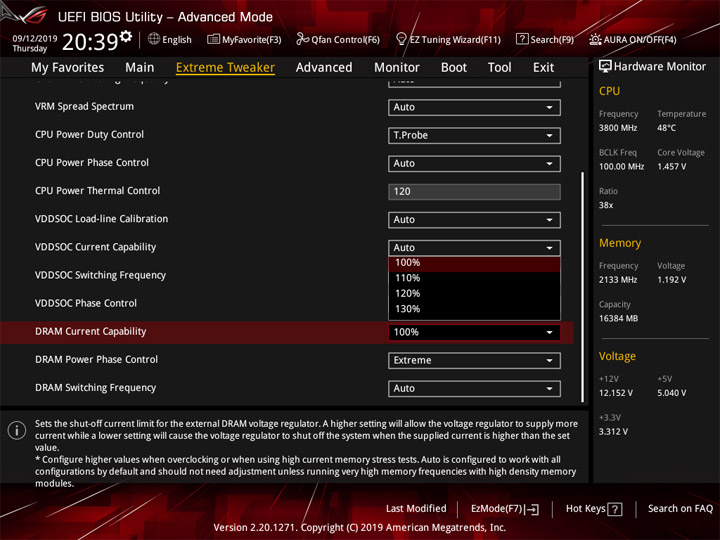Click Search on FAQ link

click(x=680, y=509)
